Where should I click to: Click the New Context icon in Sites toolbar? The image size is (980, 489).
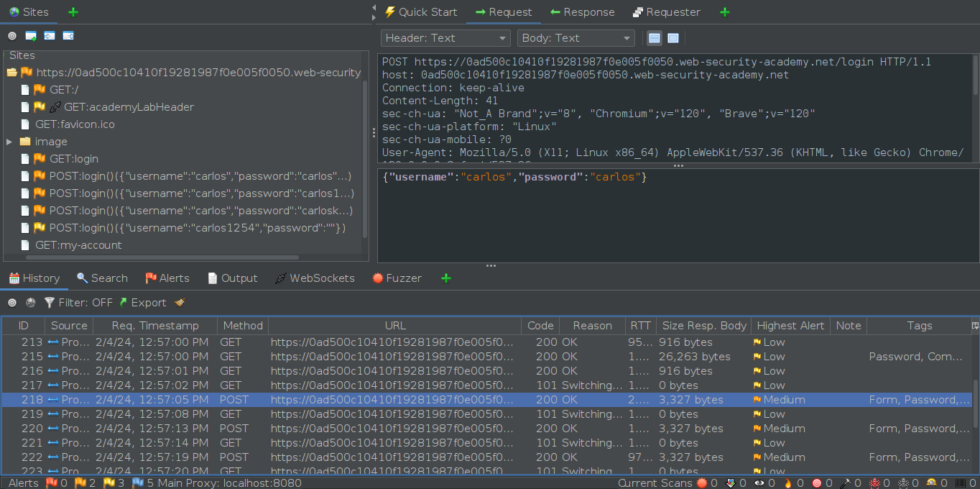pos(31,36)
